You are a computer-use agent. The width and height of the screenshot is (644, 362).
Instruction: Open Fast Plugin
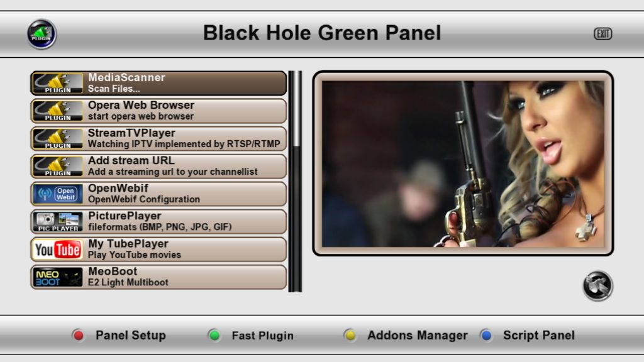pyautogui.click(x=262, y=336)
